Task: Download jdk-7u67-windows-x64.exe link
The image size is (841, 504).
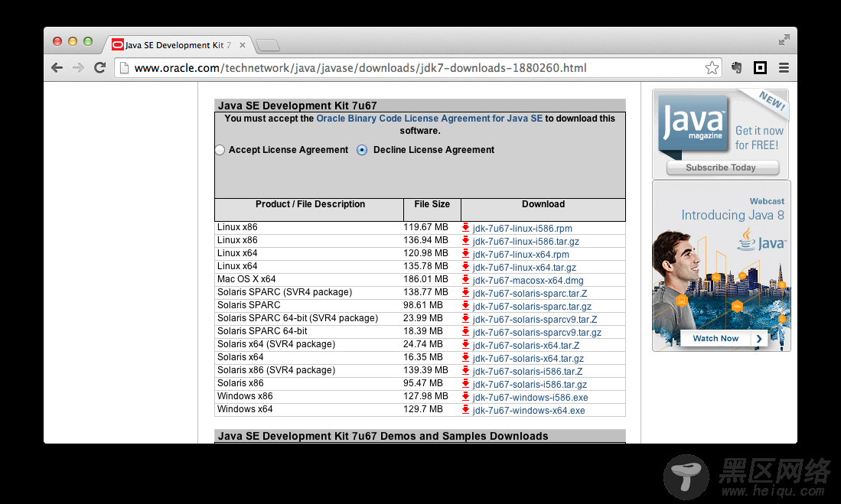Action: click(529, 411)
